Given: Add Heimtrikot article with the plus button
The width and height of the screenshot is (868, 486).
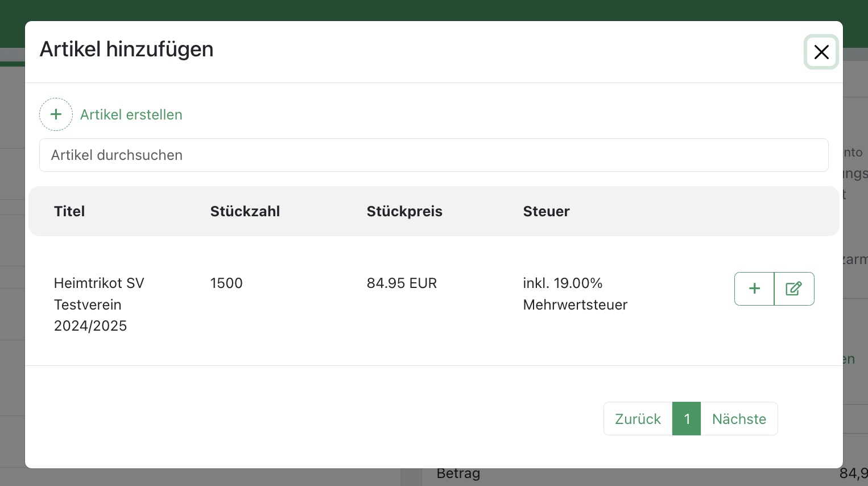Looking at the screenshot, I should pyautogui.click(x=754, y=289).
